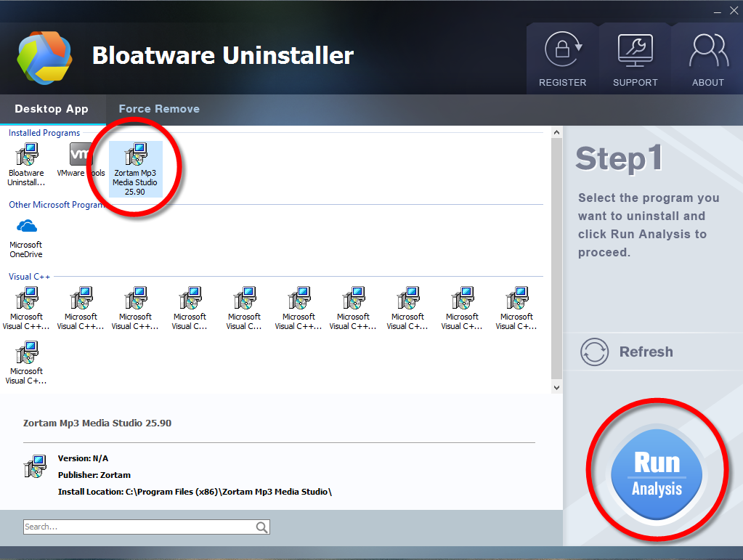Switch to the Desktop App tab
The height and width of the screenshot is (560, 743).
(52, 109)
